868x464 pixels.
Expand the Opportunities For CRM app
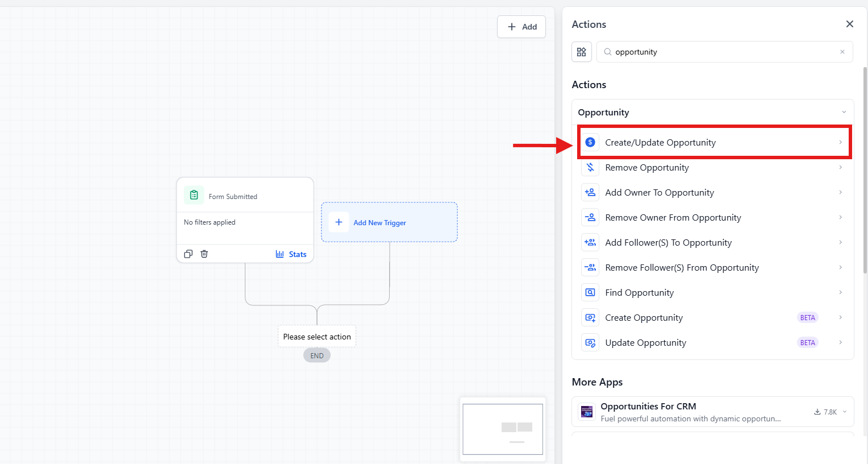845,412
